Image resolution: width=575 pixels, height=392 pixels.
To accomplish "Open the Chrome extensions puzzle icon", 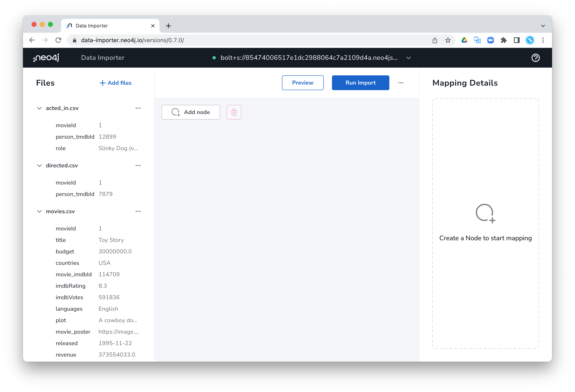I will tap(503, 40).
